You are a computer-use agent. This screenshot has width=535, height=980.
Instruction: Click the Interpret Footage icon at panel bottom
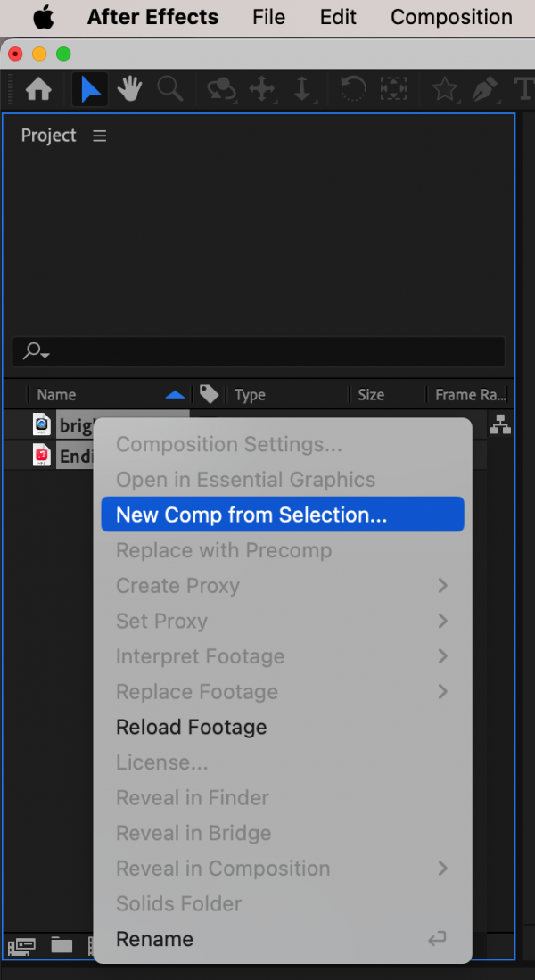click(21, 945)
